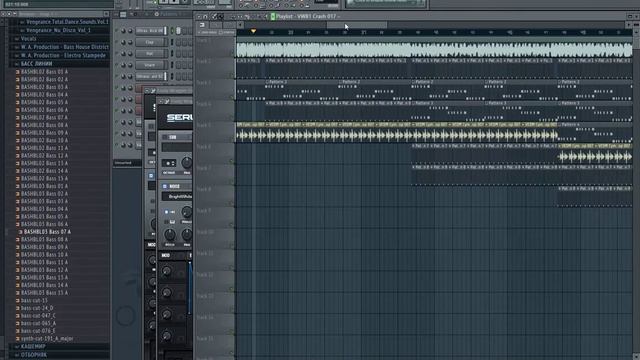The image size is (640, 360).
Task: Mute the Hat channel LED
Action: coord(116,53)
